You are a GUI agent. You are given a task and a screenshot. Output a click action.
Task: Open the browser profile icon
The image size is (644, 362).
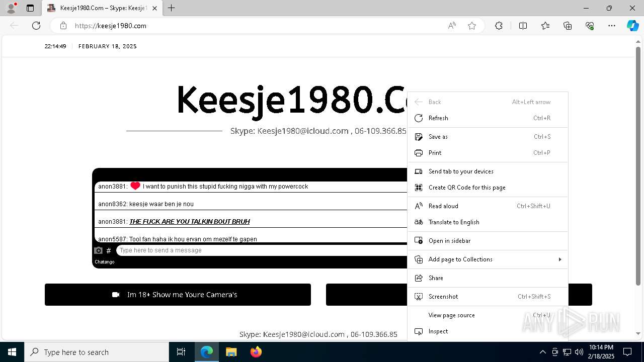(11, 8)
